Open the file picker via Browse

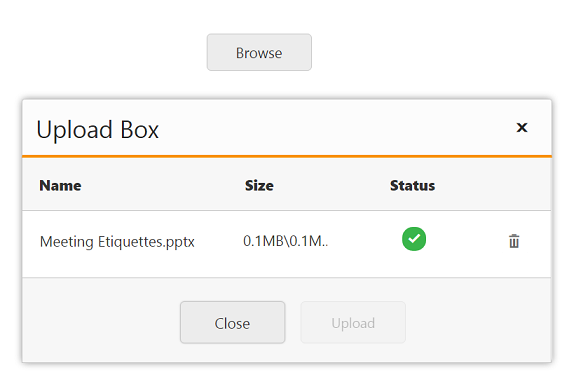259,52
